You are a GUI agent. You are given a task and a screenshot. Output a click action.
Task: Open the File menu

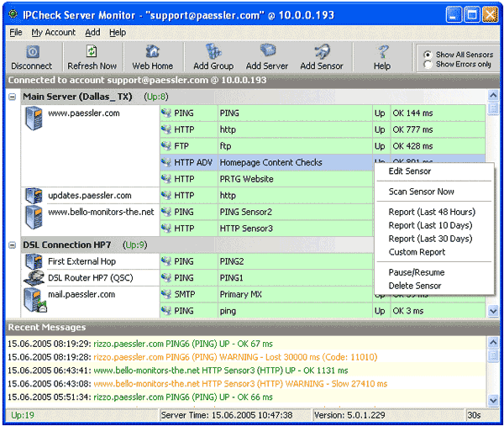point(16,33)
